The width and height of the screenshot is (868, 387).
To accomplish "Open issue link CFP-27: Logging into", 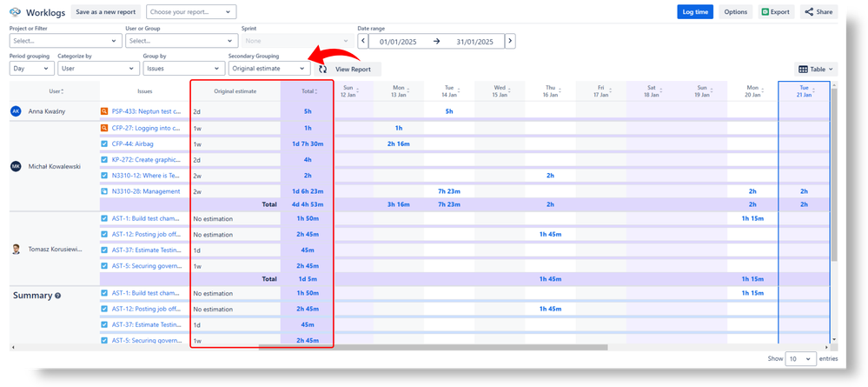I will point(146,128).
